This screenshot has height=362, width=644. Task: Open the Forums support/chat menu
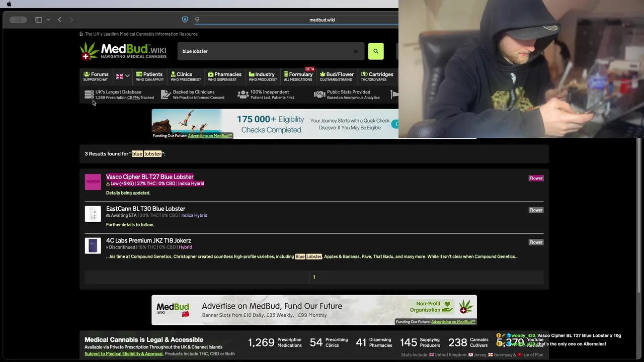click(x=96, y=76)
